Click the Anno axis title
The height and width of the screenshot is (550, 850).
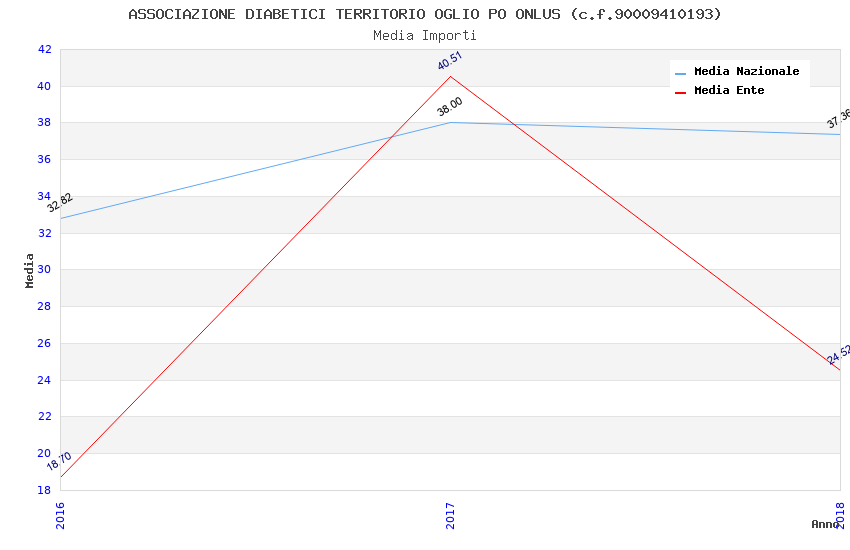tap(825, 524)
